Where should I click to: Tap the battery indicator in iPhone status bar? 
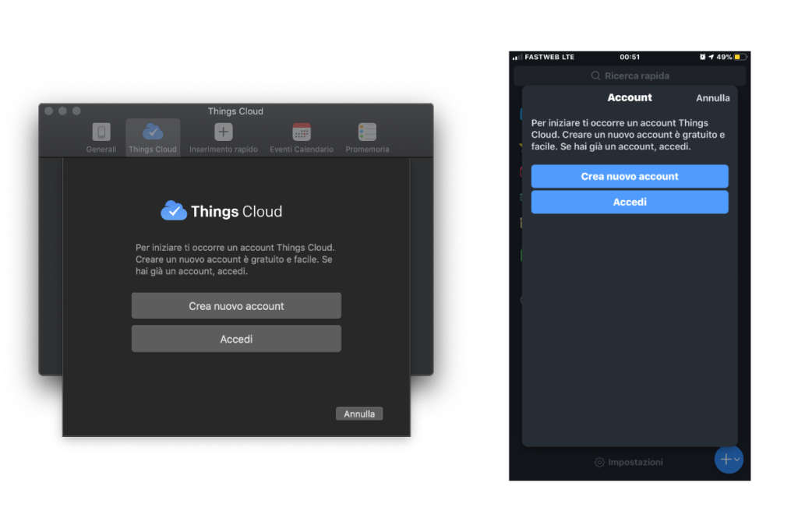740,57
